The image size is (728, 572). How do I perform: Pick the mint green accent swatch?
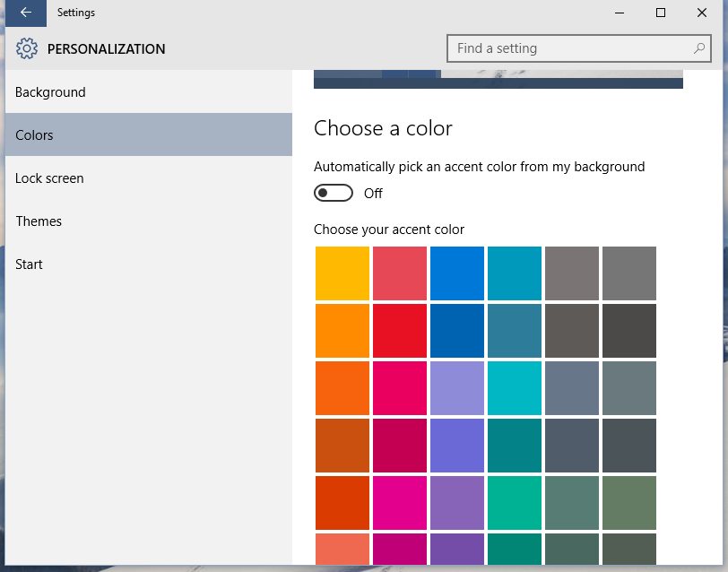(515, 503)
